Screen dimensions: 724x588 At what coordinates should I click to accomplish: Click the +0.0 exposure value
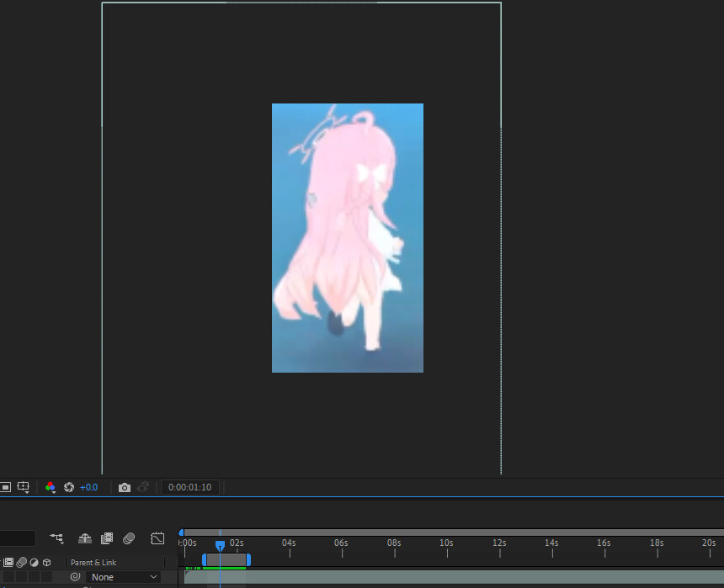click(88, 487)
